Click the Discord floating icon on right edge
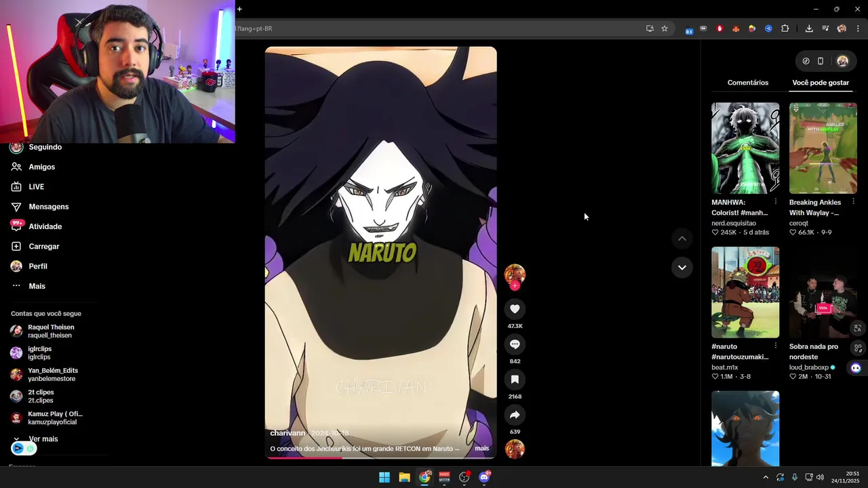The height and width of the screenshot is (488, 868). click(x=856, y=368)
